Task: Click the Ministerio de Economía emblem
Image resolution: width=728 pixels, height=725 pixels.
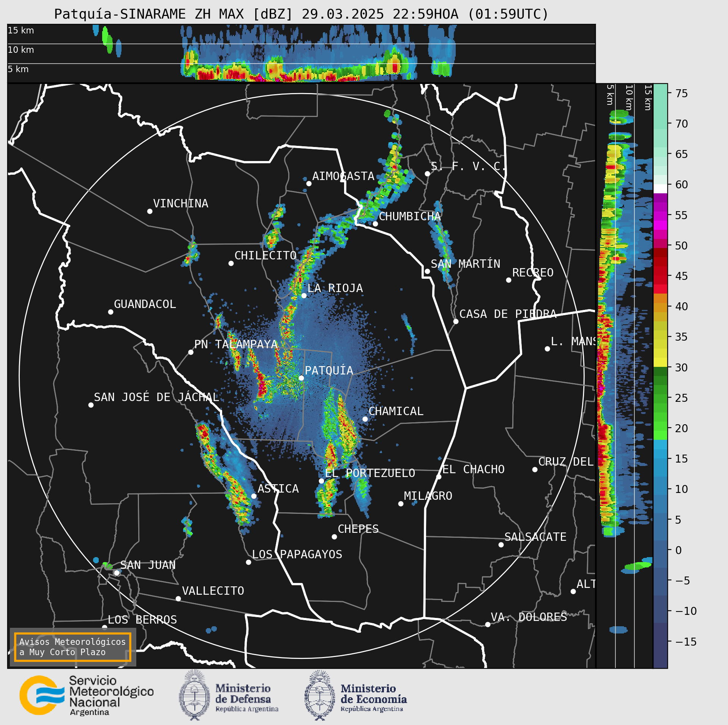Action: click(x=320, y=695)
